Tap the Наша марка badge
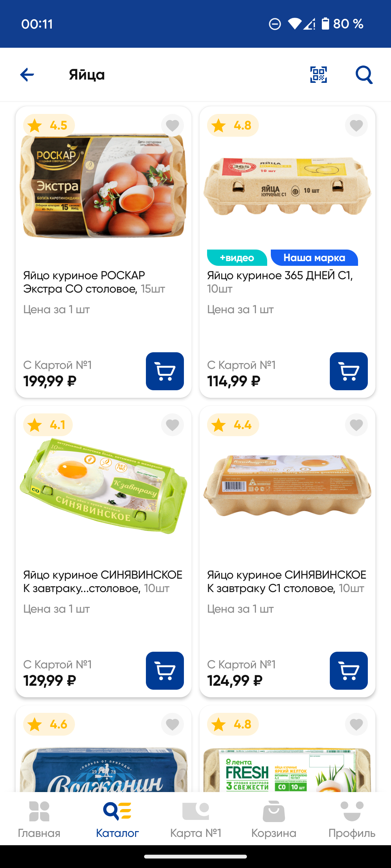This screenshot has height=868, width=391. (x=314, y=258)
